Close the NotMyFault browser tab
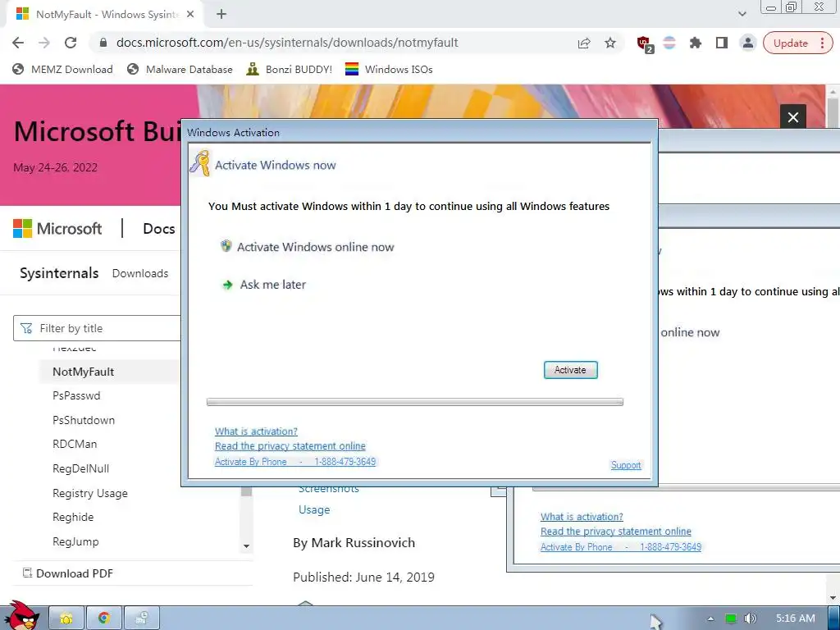The height and width of the screenshot is (630, 840). coord(190,15)
